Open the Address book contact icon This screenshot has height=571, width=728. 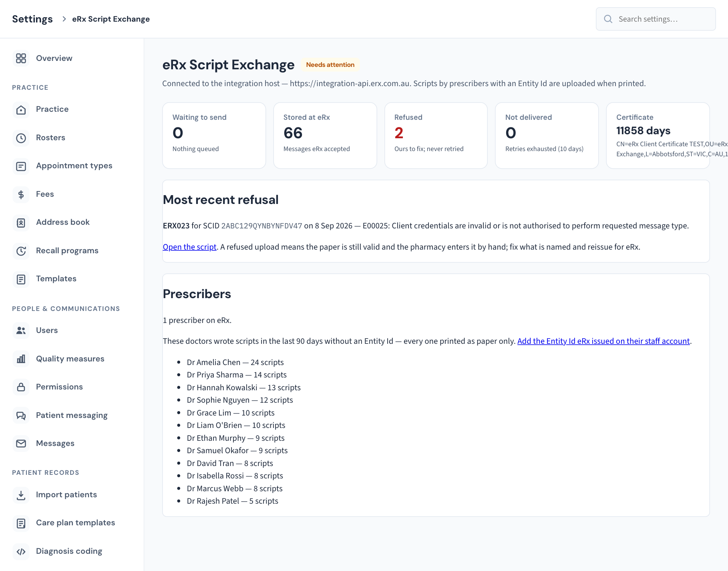(21, 222)
